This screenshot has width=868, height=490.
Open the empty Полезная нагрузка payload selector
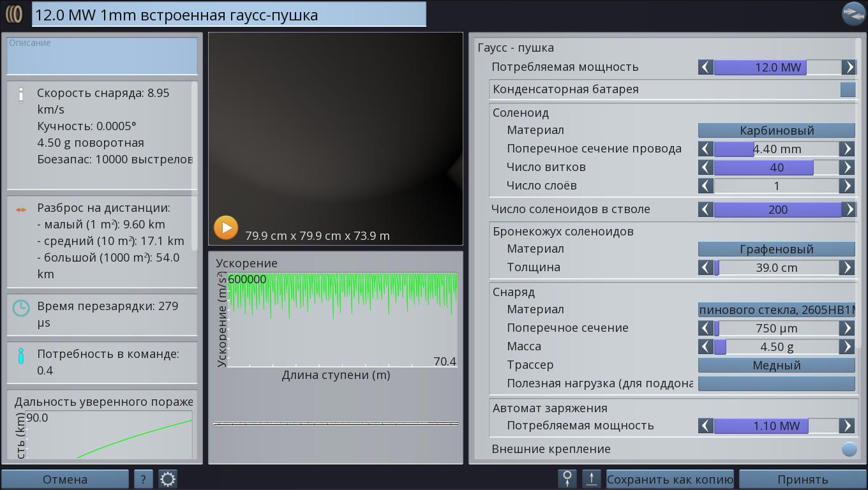pos(776,383)
